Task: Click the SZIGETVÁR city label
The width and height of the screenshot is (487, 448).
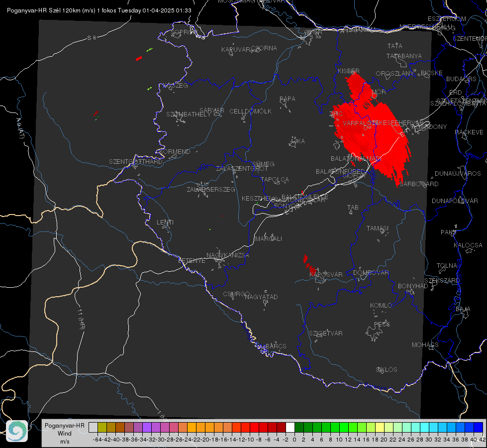Action: pyautogui.click(x=326, y=334)
